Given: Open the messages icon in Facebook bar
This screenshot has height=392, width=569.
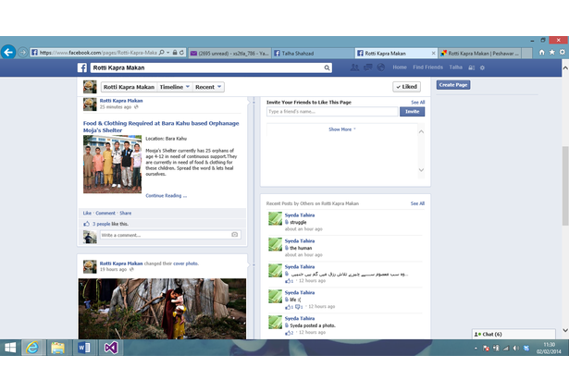Looking at the screenshot, I should point(368,67).
